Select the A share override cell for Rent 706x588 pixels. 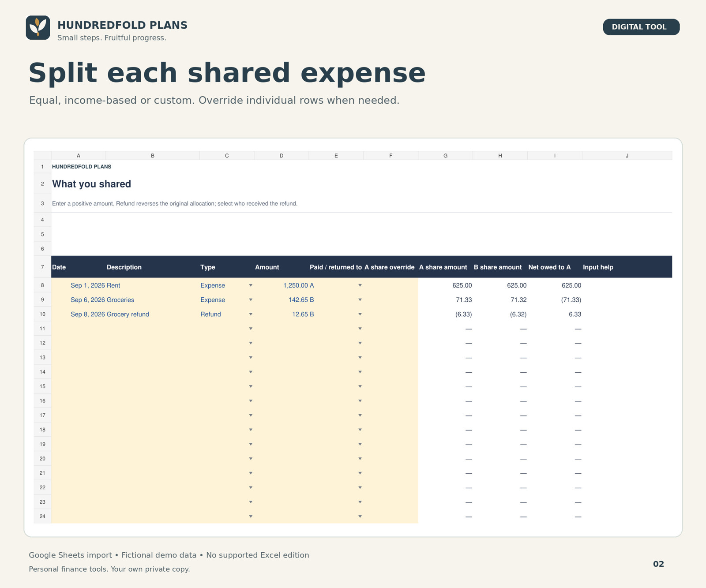391,285
